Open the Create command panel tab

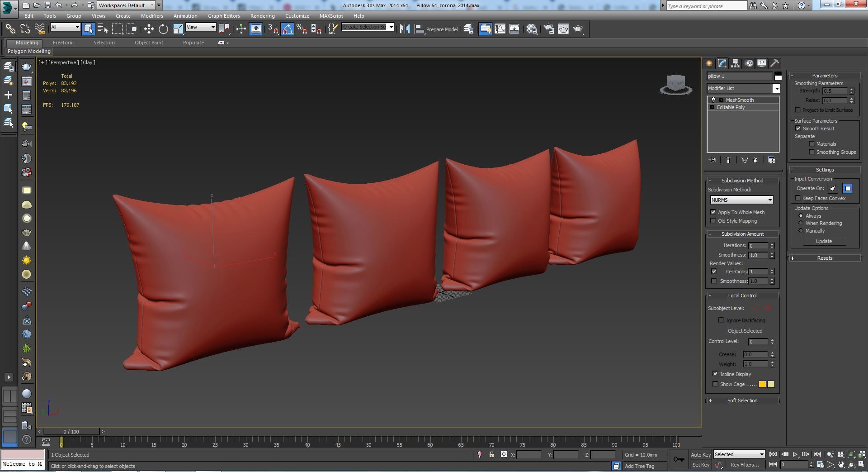709,63
